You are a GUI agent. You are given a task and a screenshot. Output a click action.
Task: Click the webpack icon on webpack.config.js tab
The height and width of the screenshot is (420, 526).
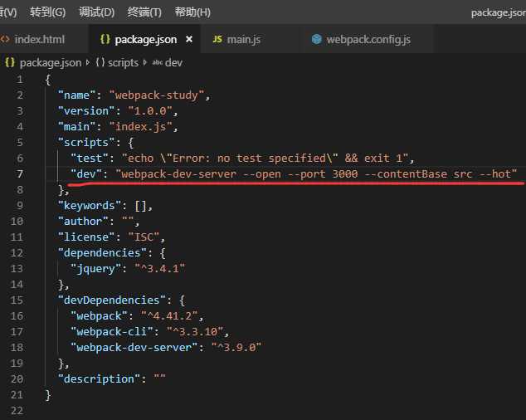pyautogui.click(x=316, y=39)
